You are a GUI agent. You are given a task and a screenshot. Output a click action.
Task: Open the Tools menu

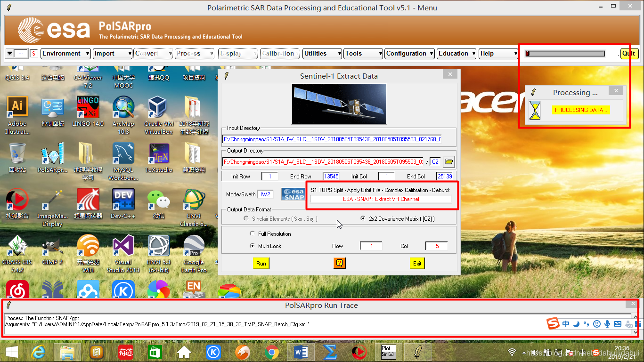pyautogui.click(x=363, y=54)
